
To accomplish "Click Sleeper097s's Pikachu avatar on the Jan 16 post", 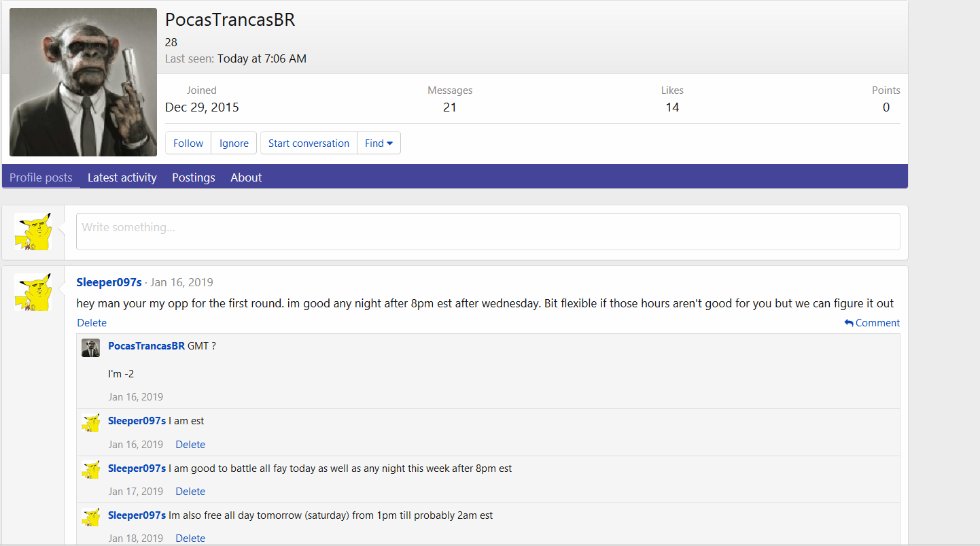I will (x=33, y=292).
